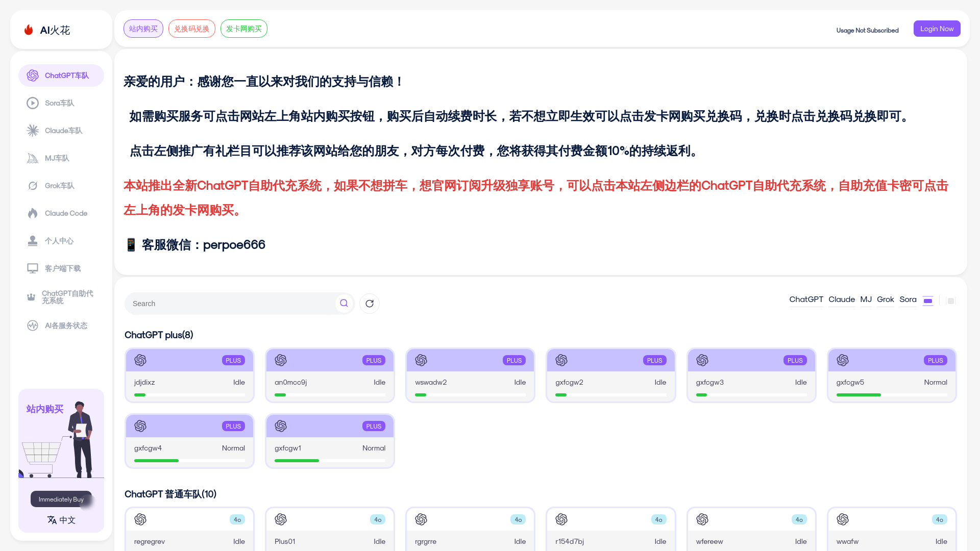Open Grok车队 via its Grok icon
The image size is (980, 551).
coord(33,186)
